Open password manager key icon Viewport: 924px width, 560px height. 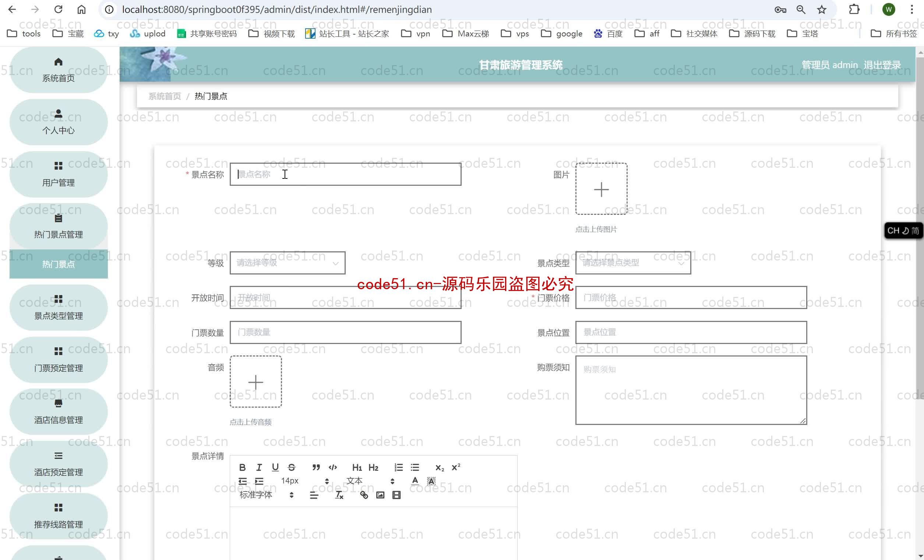tap(780, 9)
